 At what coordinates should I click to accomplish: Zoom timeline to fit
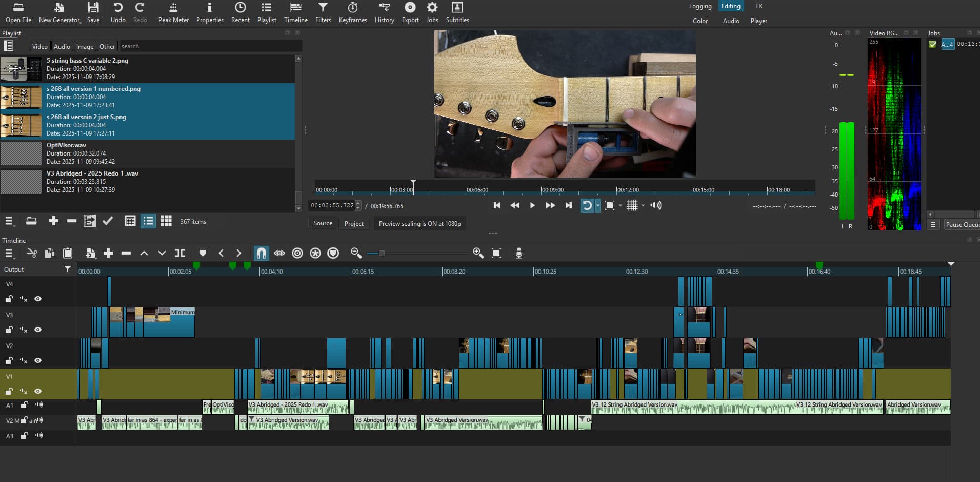pyautogui.click(x=496, y=253)
